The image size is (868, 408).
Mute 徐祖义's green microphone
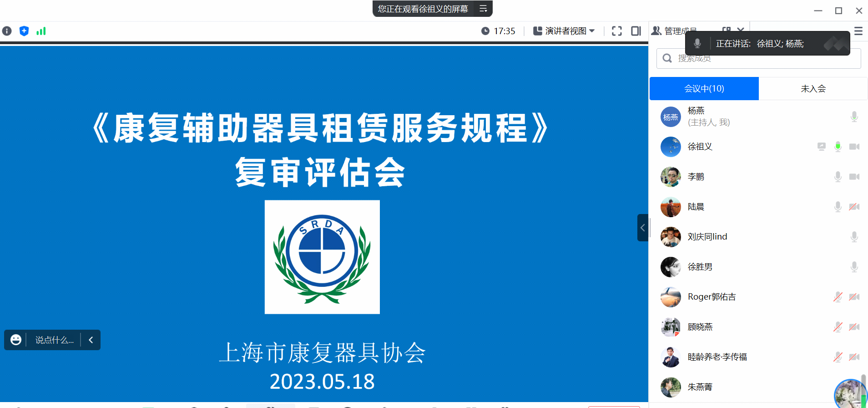point(838,147)
